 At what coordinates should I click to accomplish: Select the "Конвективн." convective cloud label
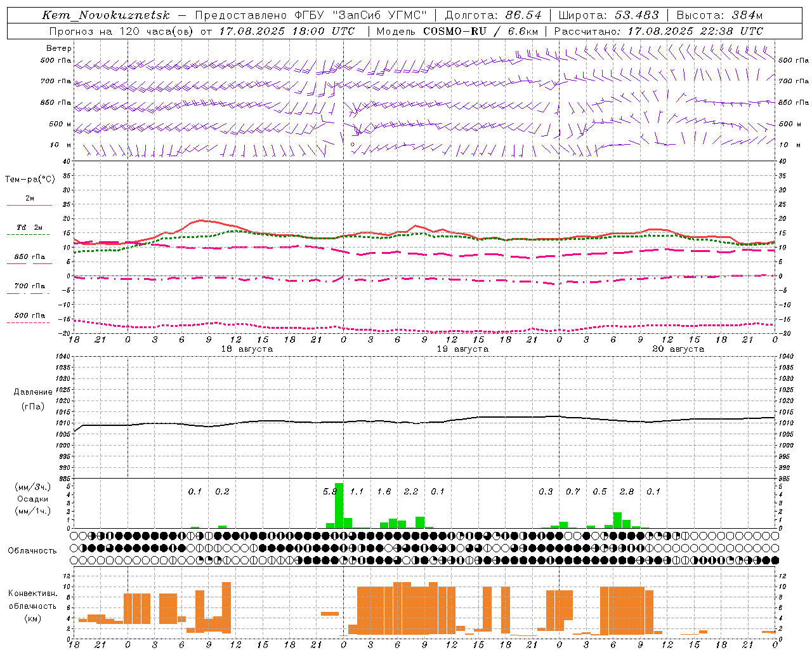pyautogui.click(x=33, y=594)
